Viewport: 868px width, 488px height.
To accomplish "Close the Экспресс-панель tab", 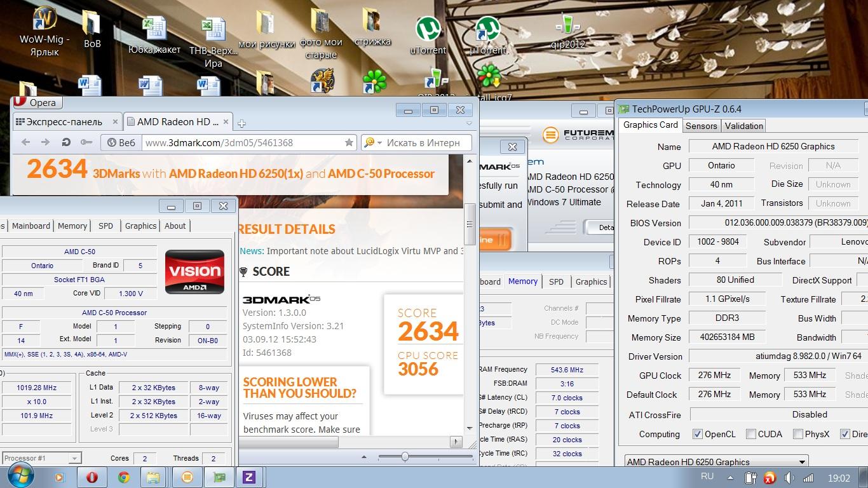I will pyautogui.click(x=115, y=121).
